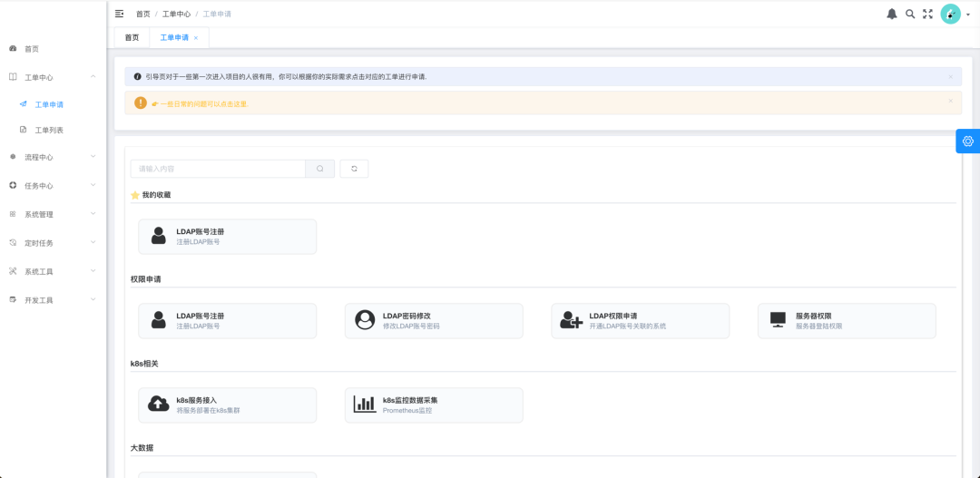
Task: Close the 工单申请 tab
Action: pyautogui.click(x=196, y=38)
